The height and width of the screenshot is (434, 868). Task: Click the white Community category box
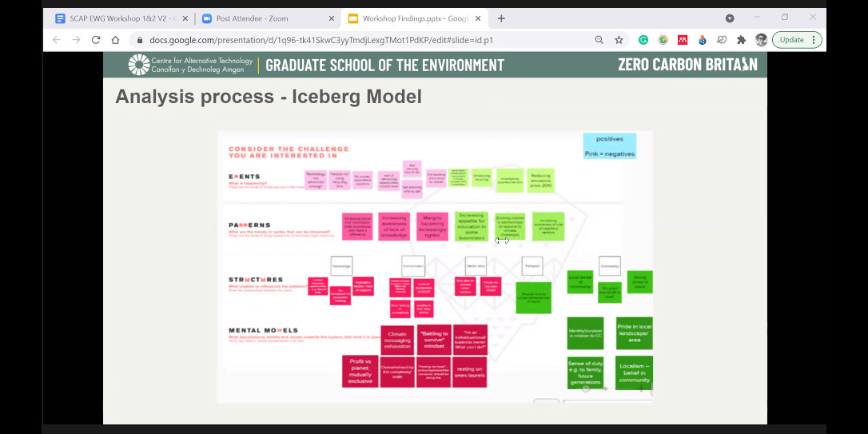(x=610, y=265)
